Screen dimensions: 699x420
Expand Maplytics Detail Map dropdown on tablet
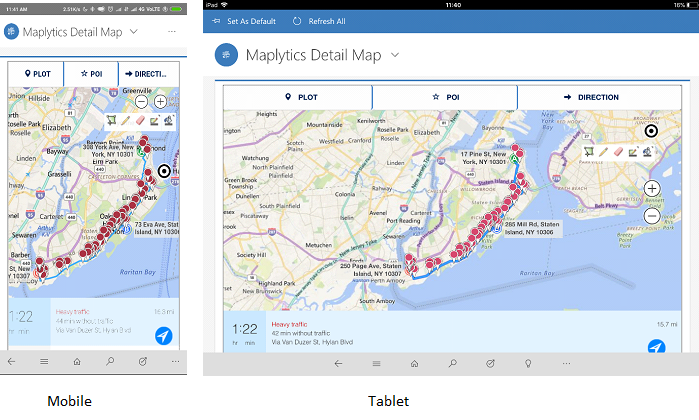395,55
